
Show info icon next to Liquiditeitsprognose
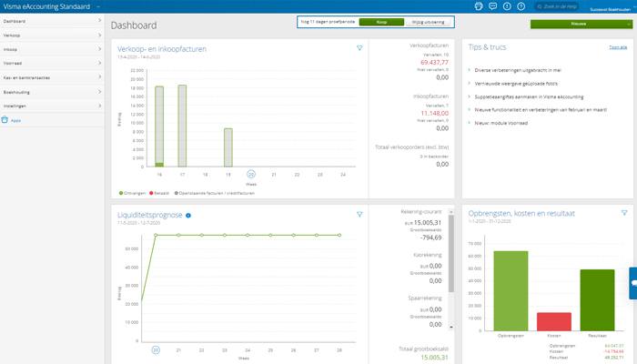pyautogui.click(x=188, y=216)
